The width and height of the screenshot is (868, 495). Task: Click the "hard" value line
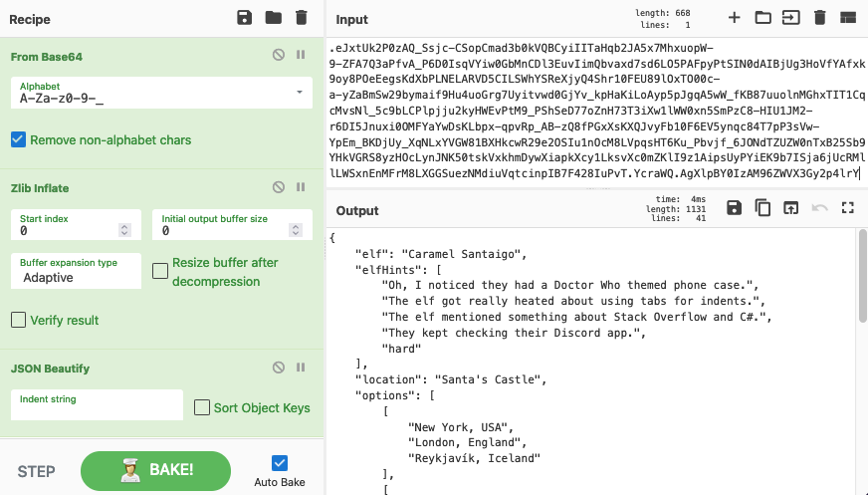[401, 349]
